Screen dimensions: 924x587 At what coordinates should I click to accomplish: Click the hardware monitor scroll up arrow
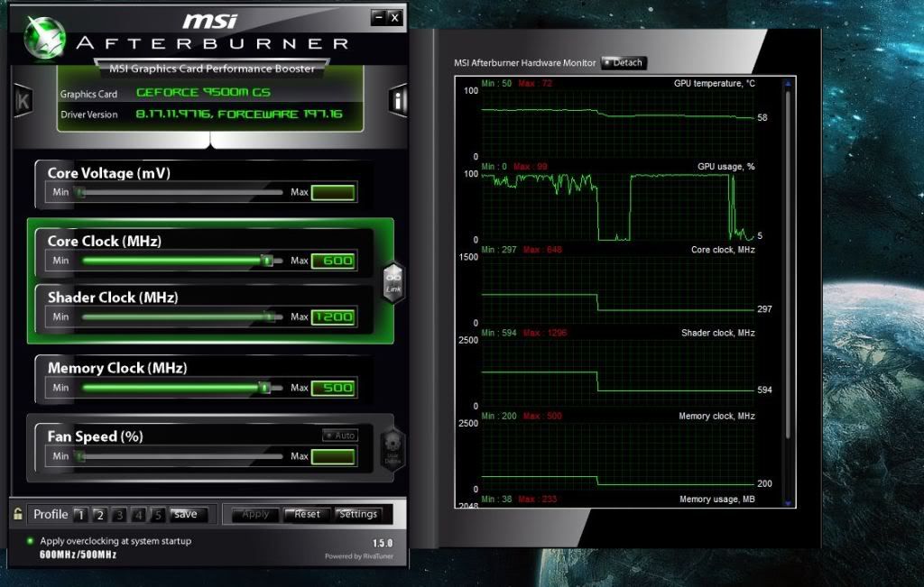pyautogui.click(x=788, y=84)
